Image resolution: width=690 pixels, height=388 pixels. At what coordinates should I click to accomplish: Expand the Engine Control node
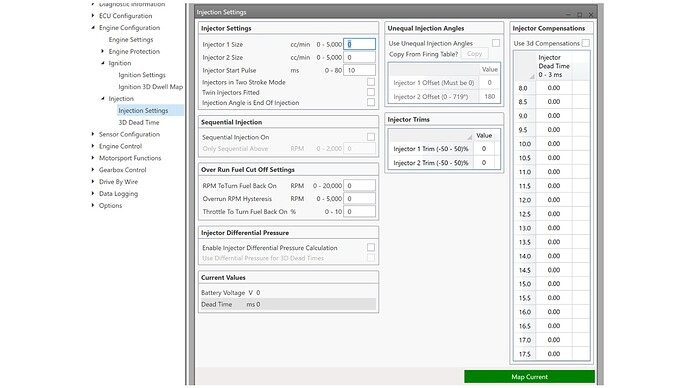[x=93, y=146]
